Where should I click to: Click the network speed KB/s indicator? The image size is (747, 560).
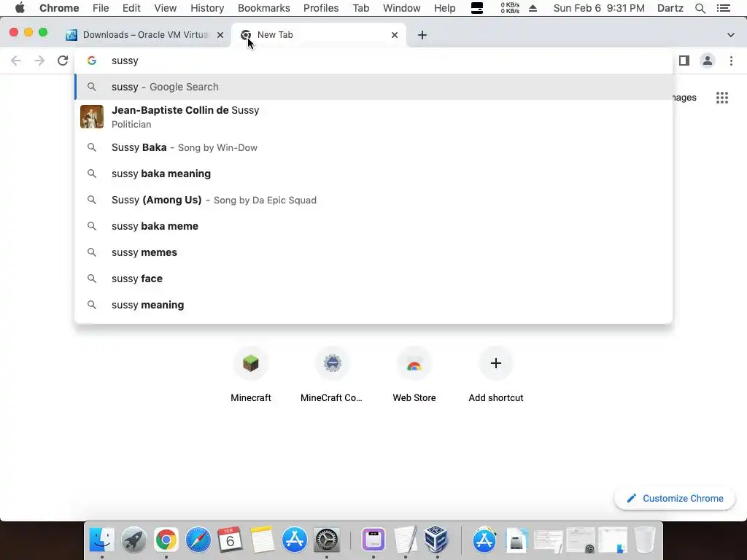510,8
